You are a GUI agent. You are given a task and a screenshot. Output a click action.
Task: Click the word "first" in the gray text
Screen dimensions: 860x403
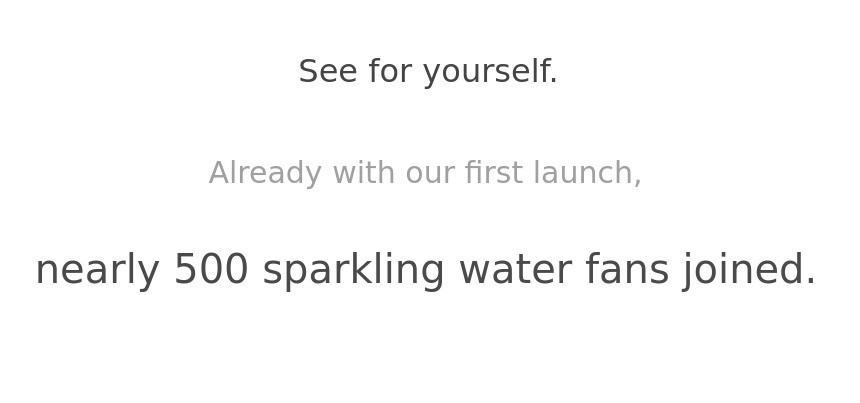[x=493, y=173]
